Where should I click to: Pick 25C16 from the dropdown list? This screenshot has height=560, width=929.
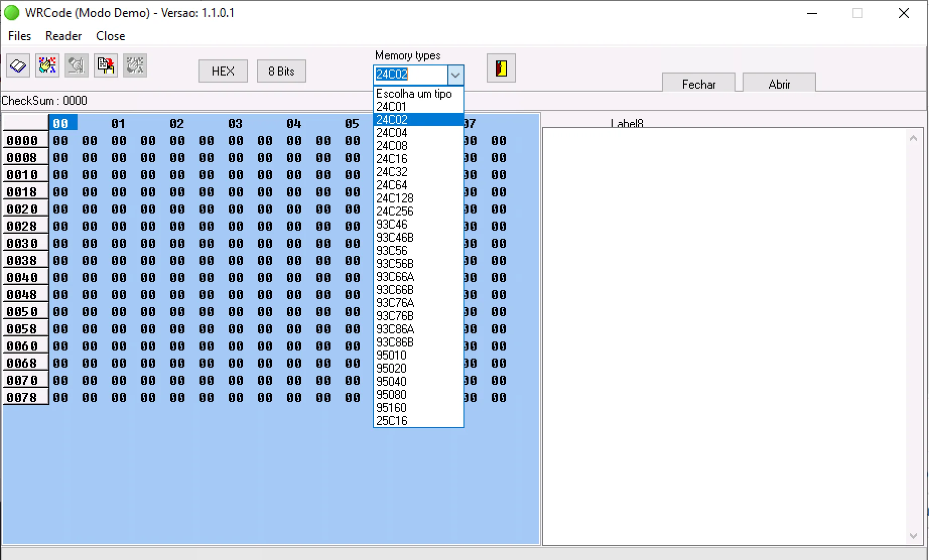(x=391, y=421)
